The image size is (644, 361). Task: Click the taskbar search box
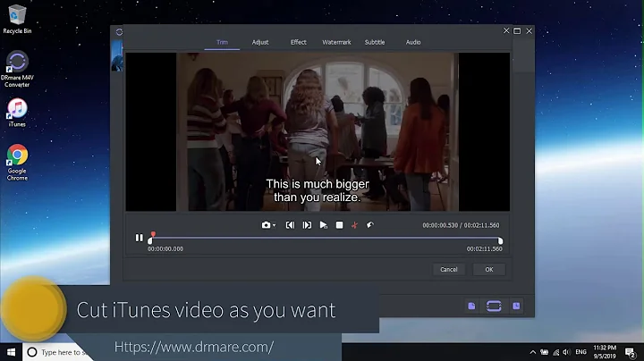[57, 352]
